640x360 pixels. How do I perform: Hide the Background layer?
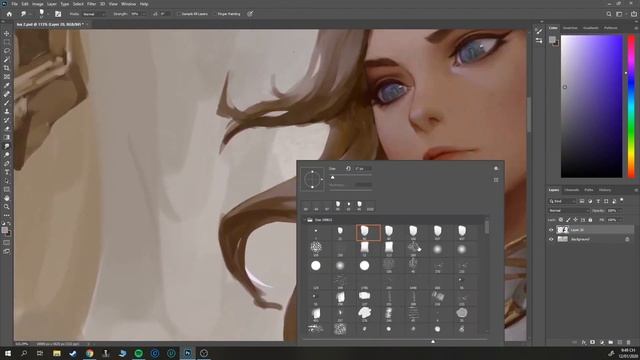pyautogui.click(x=551, y=239)
